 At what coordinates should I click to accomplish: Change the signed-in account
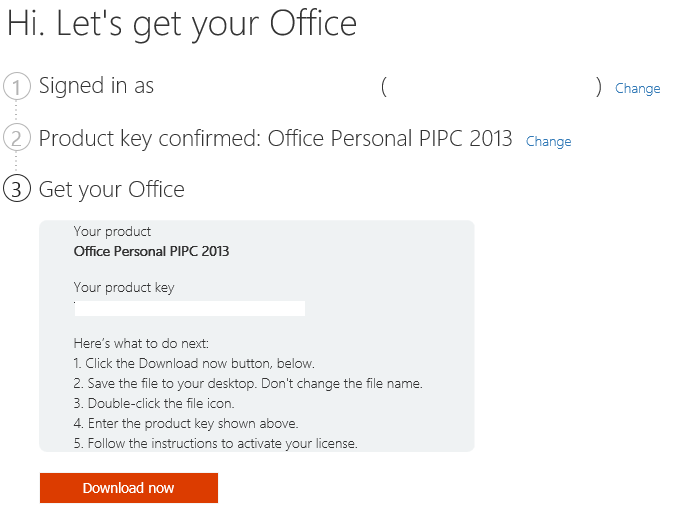[637, 88]
